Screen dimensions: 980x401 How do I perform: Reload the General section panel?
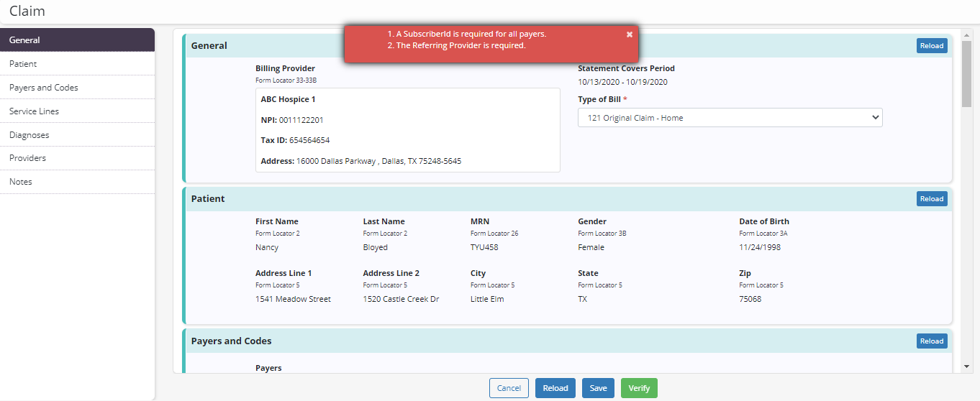pyautogui.click(x=931, y=46)
